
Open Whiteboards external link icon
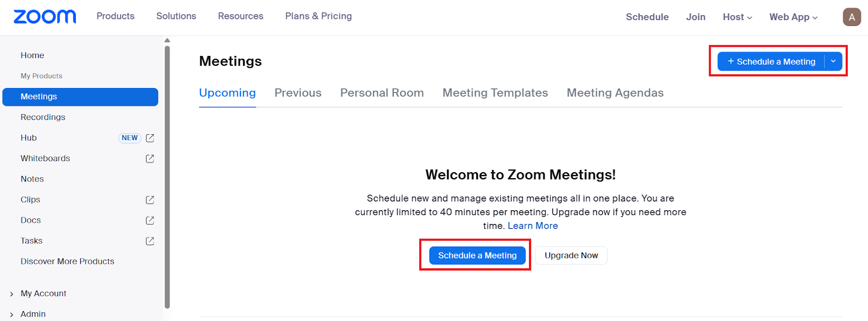point(150,159)
